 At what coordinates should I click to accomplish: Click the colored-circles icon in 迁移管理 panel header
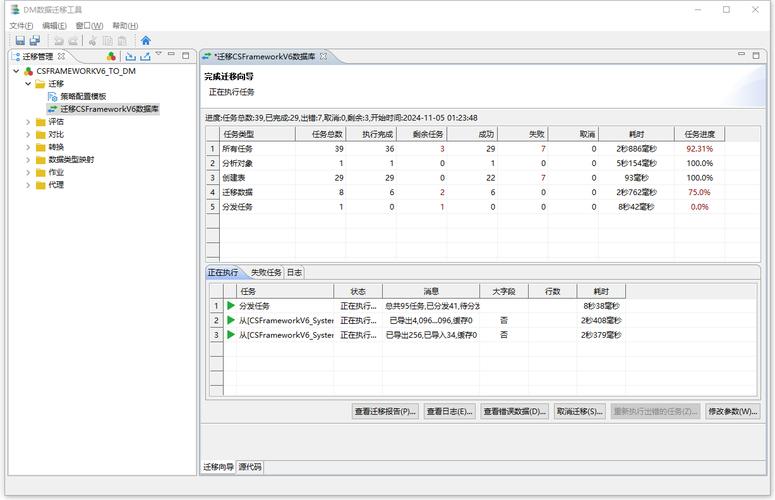[x=111, y=57]
